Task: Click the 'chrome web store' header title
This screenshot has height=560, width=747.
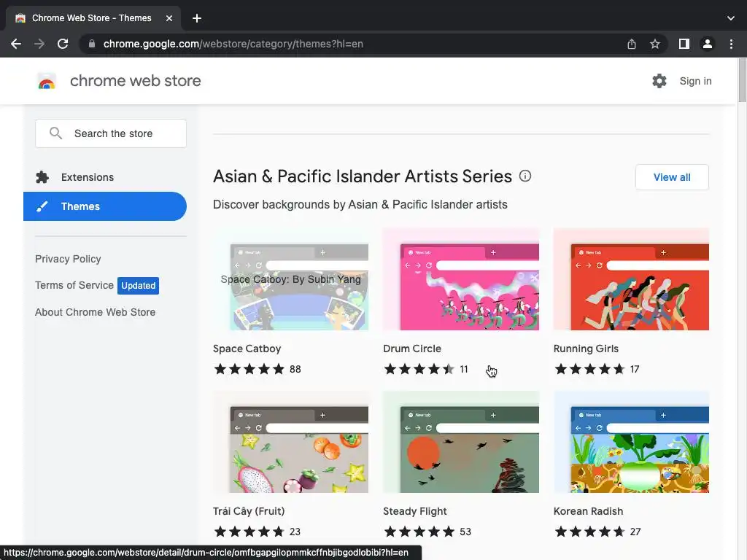Action: [135, 81]
